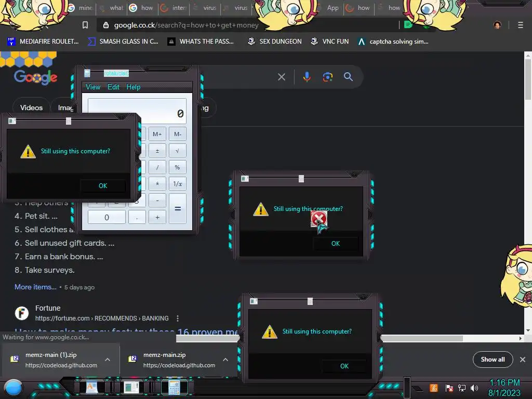The height and width of the screenshot is (399, 532).
Task: Close the downloads bar
Action: click(523, 360)
